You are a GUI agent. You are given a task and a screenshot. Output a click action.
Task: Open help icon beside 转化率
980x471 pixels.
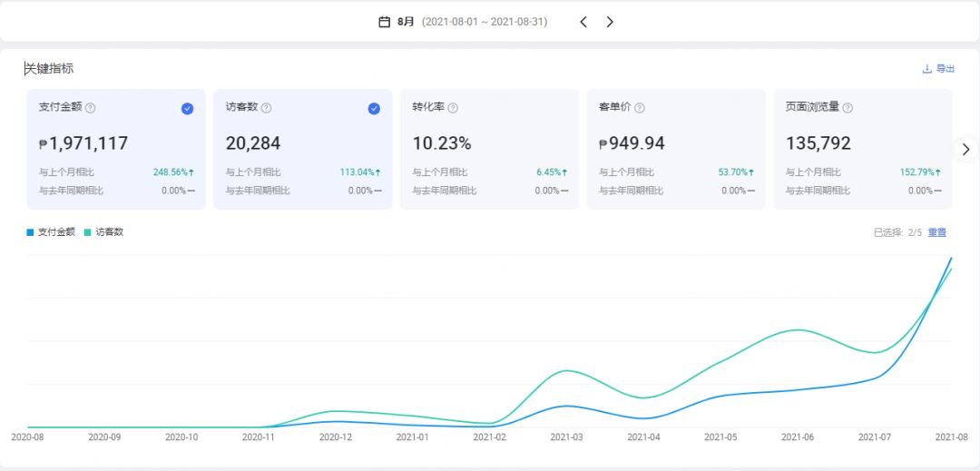pyautogui.click(x=453, y=107)
